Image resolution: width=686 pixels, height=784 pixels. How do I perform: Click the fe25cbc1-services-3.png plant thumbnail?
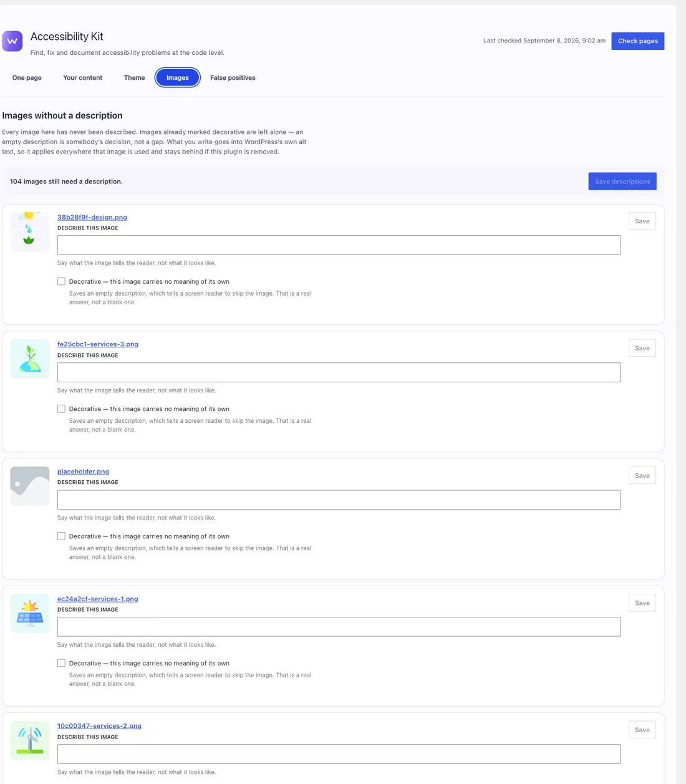(30, 359)
